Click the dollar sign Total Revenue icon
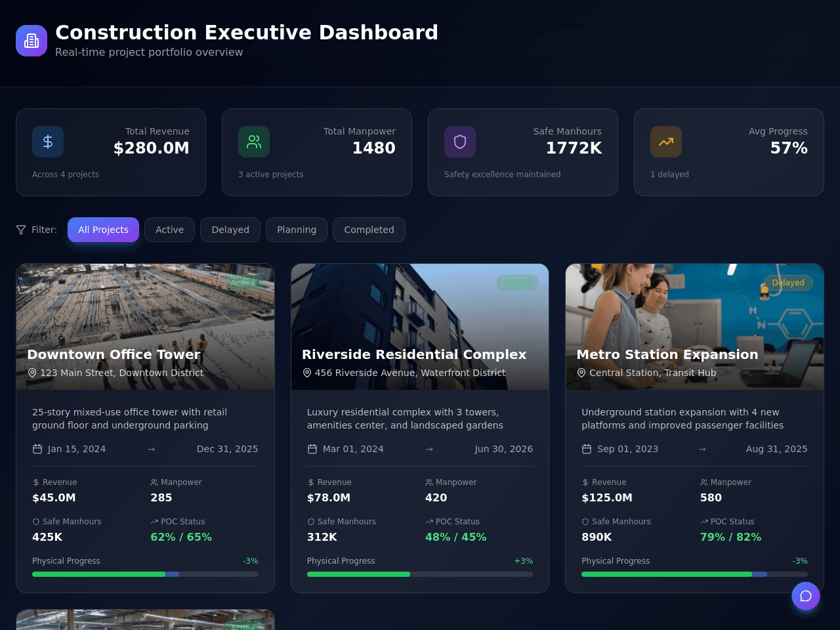Screen dimensions: 840x630 [x=48, y=142]
